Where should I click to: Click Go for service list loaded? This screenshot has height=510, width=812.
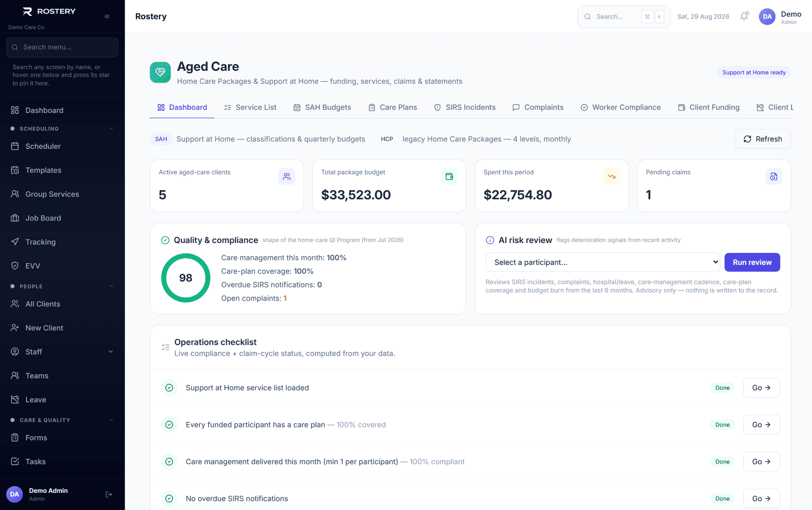pos(762,388)
